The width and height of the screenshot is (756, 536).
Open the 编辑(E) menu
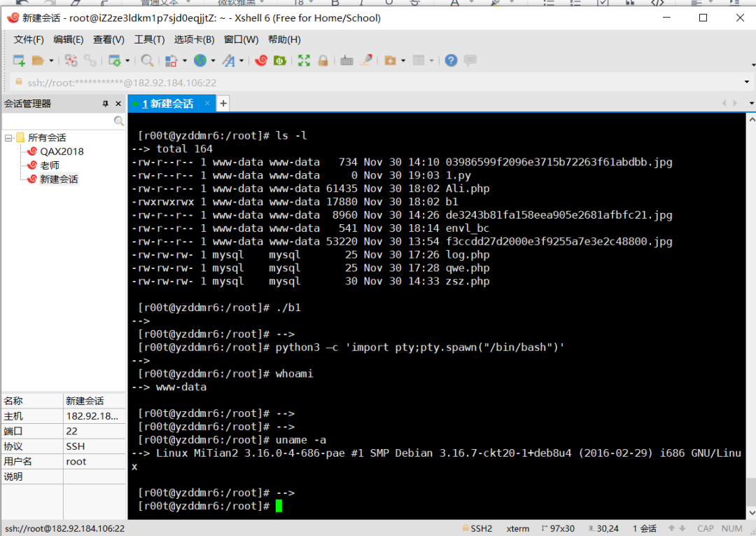point(69,39)
